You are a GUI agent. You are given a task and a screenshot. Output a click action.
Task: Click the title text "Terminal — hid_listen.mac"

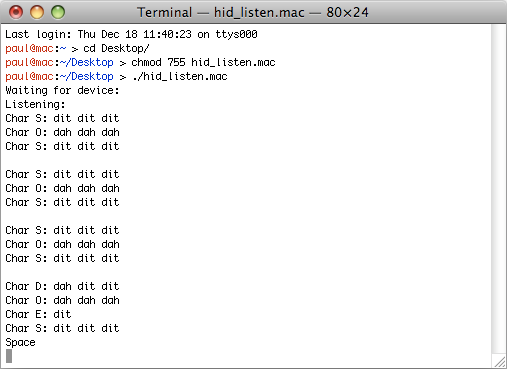click(221, 13)
